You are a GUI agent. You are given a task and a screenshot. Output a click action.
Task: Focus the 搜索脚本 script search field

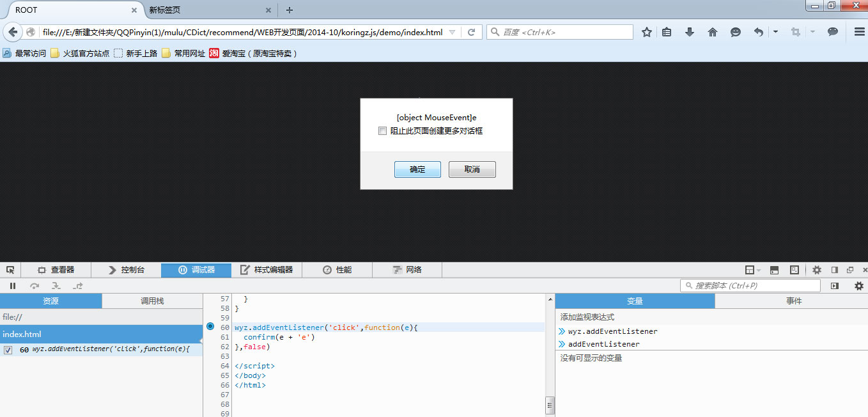[750, 286]
